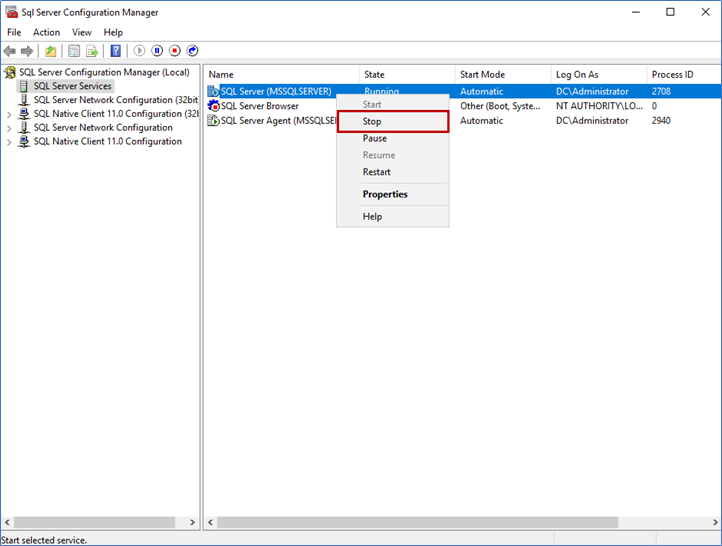Click the 'Other (Boot, Syste...' start mode cell
The image size is (722, 546).
pos(500,106)
